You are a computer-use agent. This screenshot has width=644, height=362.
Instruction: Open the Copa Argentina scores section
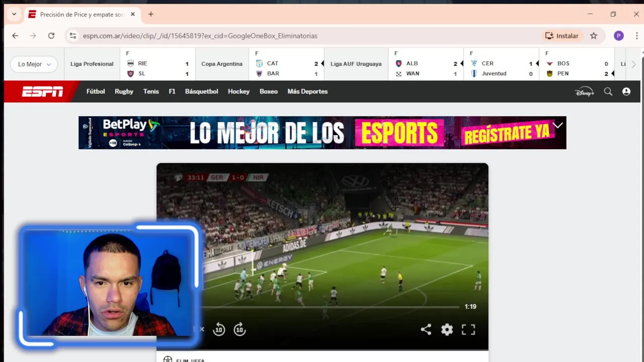(x=222, y=64)
